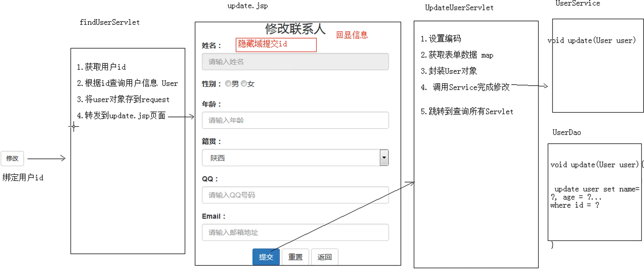Click the red 回显信息 annotation

(x=352, y=35)
